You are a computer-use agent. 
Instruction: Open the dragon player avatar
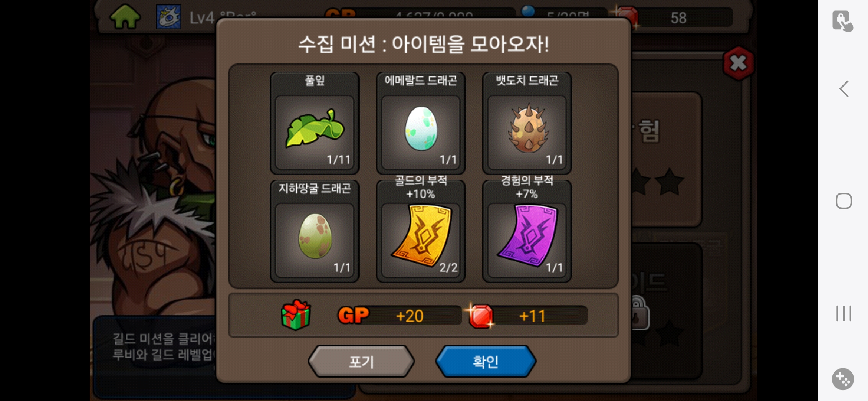(x=168, y=17)
